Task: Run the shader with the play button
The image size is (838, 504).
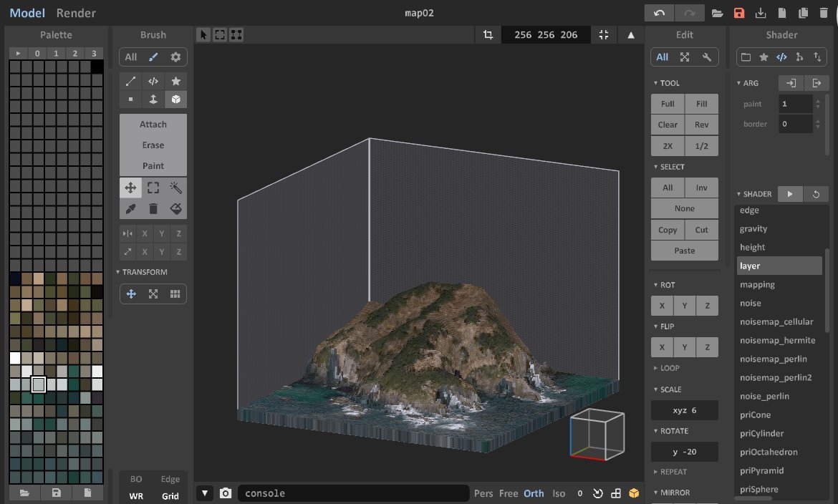Action: [x=790, y=194]
